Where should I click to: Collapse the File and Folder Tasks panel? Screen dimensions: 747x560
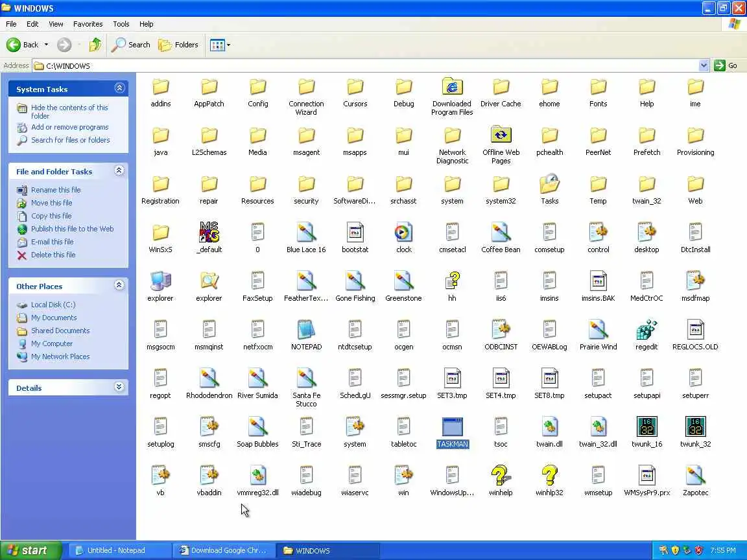click(119, 170)
